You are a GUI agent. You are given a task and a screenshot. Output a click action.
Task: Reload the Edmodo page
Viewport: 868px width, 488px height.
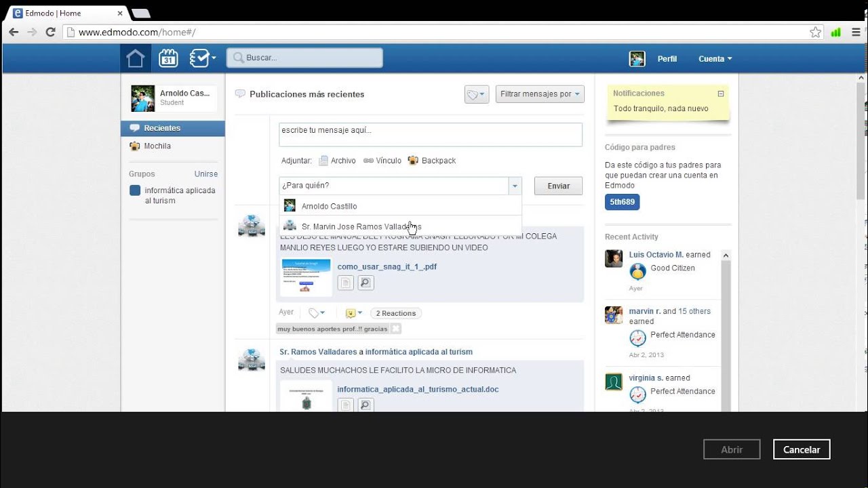pos(50,32)
